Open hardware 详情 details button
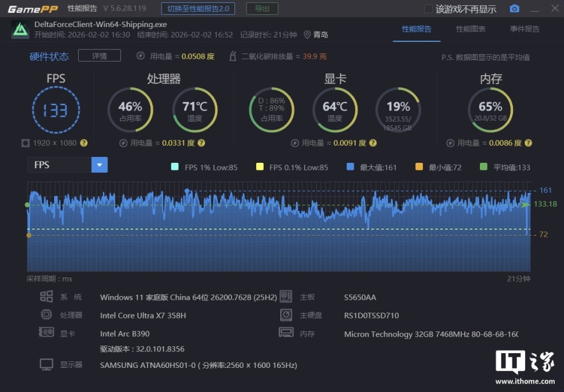 (99, 56)
